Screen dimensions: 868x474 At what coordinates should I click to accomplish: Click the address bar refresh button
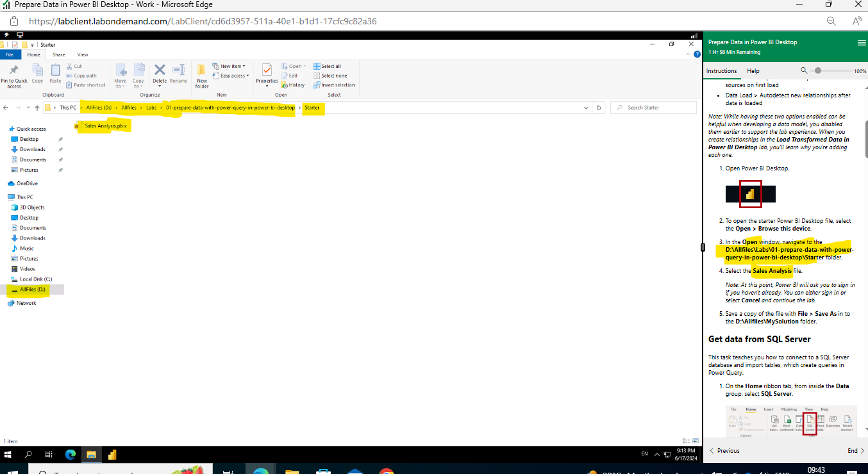click(599, 108)
